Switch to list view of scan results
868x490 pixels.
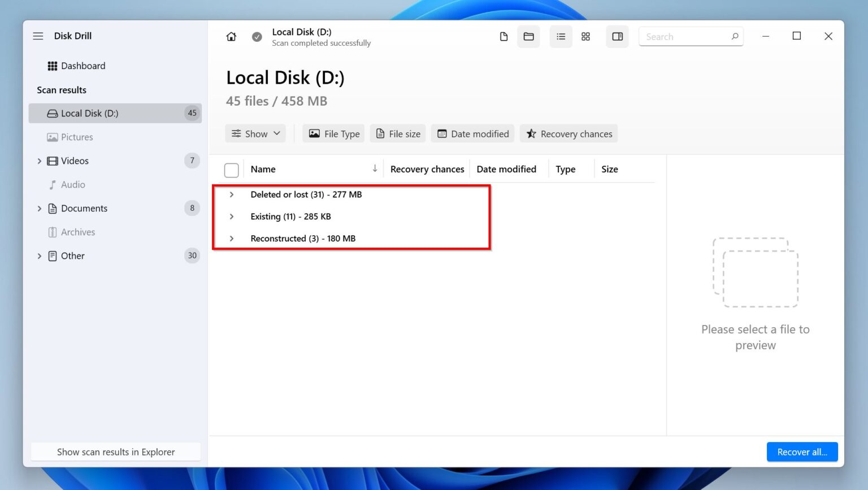(x=561, y=36)
